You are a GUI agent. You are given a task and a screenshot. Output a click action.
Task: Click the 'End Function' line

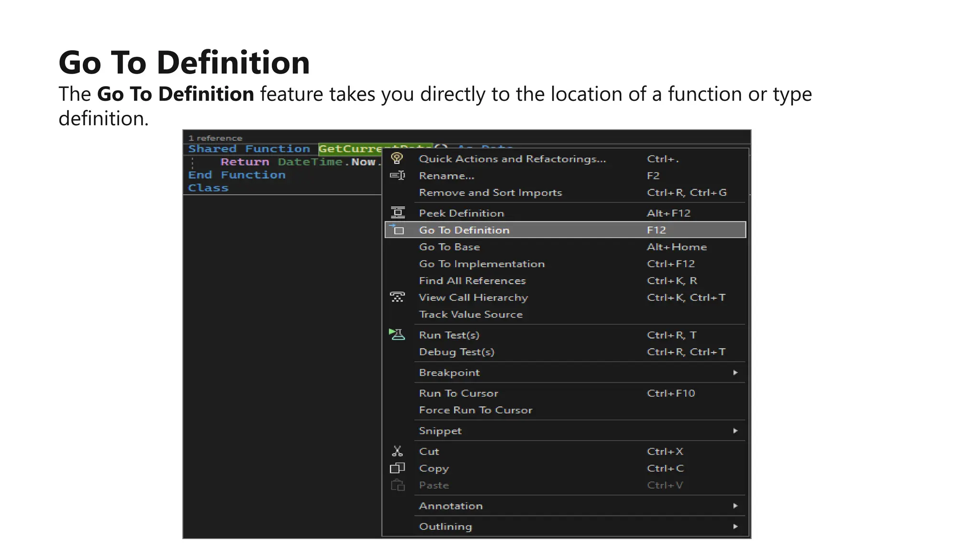237,175
